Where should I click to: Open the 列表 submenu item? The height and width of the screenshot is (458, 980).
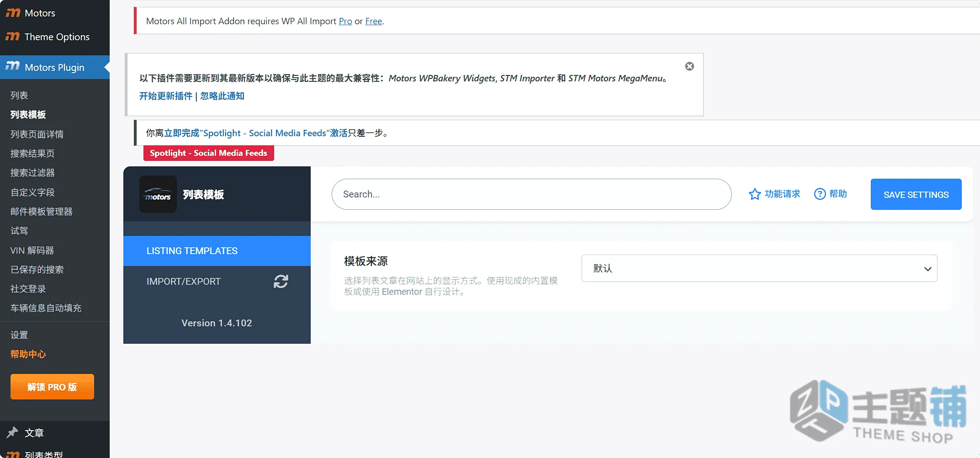(19, 95)
